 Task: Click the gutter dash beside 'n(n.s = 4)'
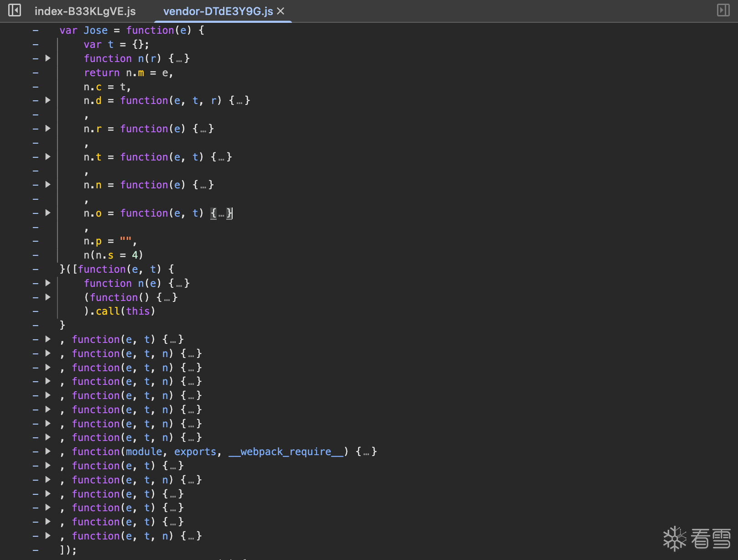(36, 255)
